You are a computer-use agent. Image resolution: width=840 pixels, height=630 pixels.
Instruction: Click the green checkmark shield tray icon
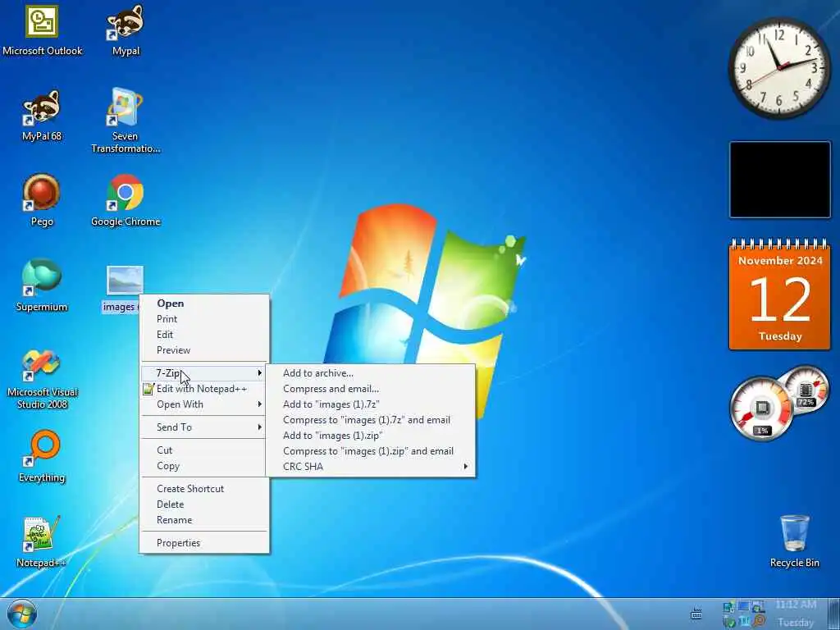tap(728, 622)
